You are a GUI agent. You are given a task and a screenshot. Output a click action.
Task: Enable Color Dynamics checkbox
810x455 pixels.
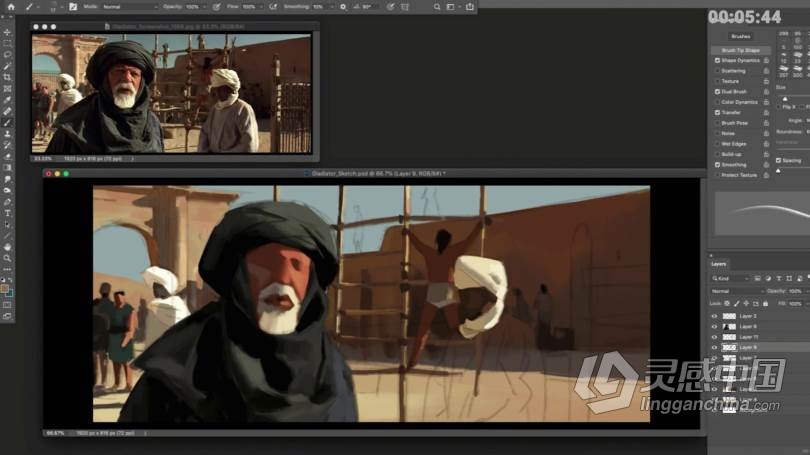click(x=718, y=102)
